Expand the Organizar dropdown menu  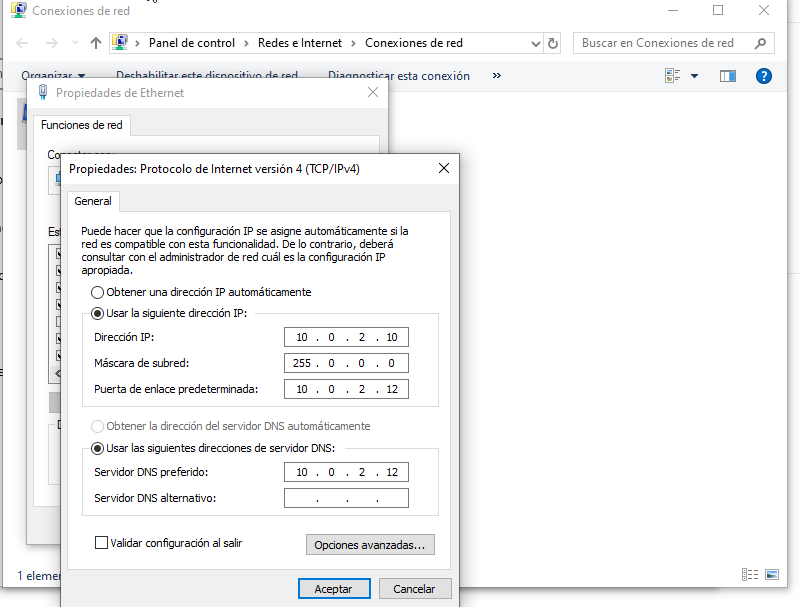pyautogui.click(x=53, y=76)
